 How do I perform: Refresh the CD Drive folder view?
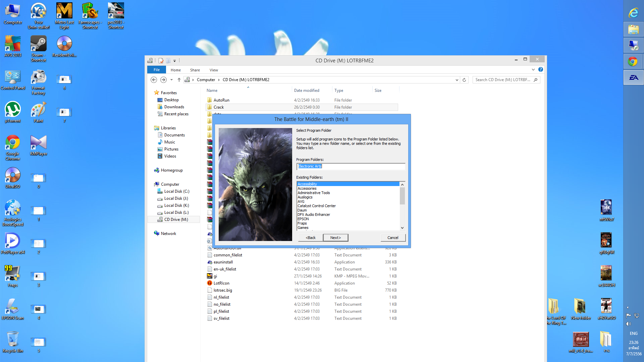pyautogui.click(x=464, y=80)
